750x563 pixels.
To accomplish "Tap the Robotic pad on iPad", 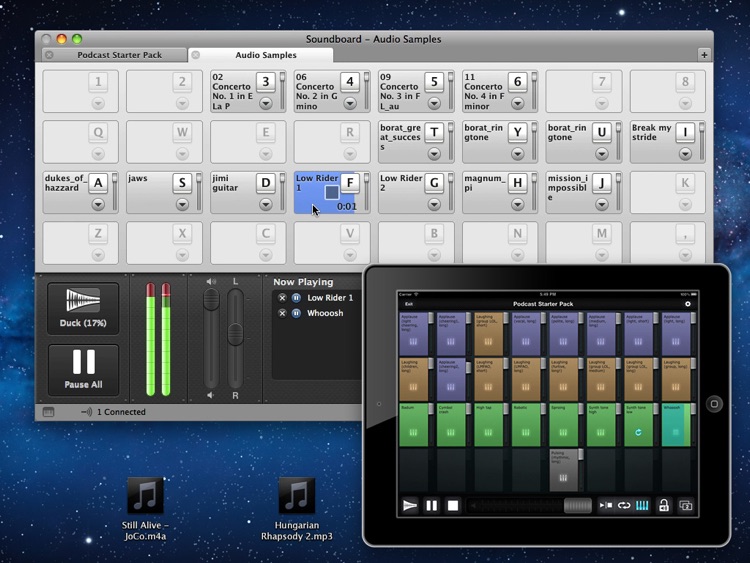I will [x=526, y=425].
